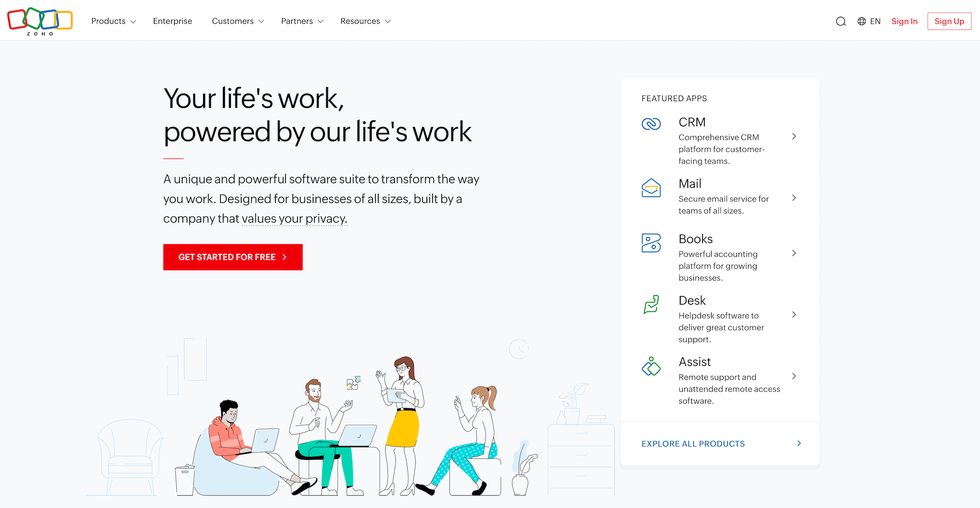Click the Get Started For Free button
Viewport: 980px width, 508px height.
pos(232,257)
